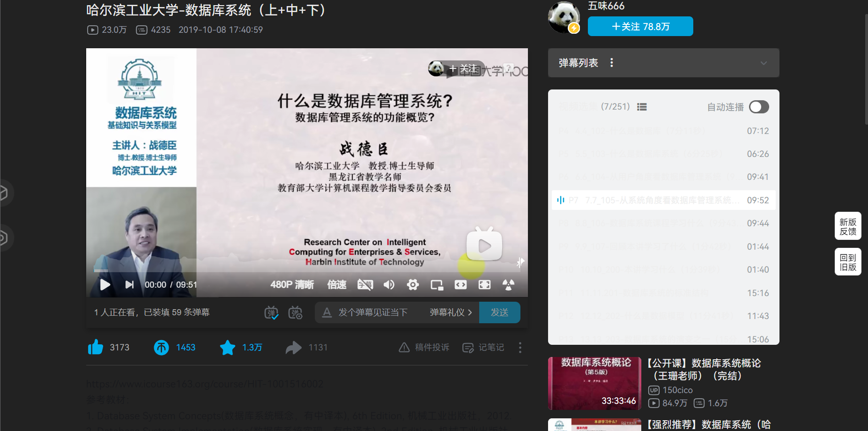The width and height of the screenshot is (868, 431).
Task: Play the video with the play button
Action: 105,284
